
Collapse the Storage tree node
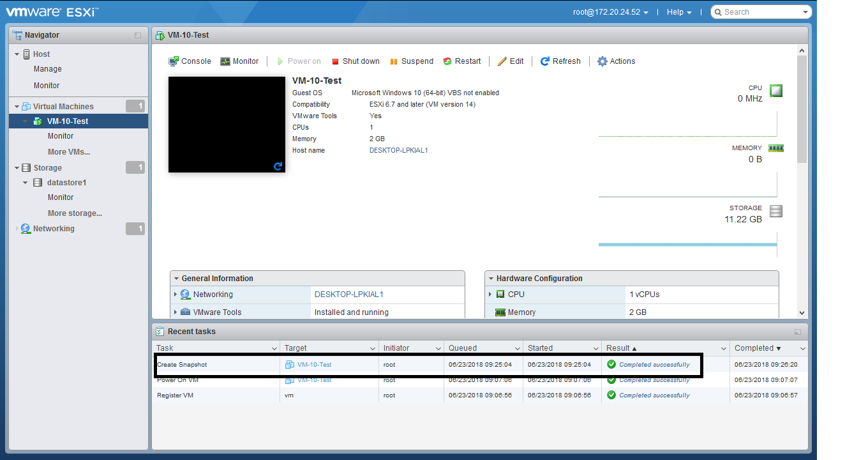click(17, 168)
